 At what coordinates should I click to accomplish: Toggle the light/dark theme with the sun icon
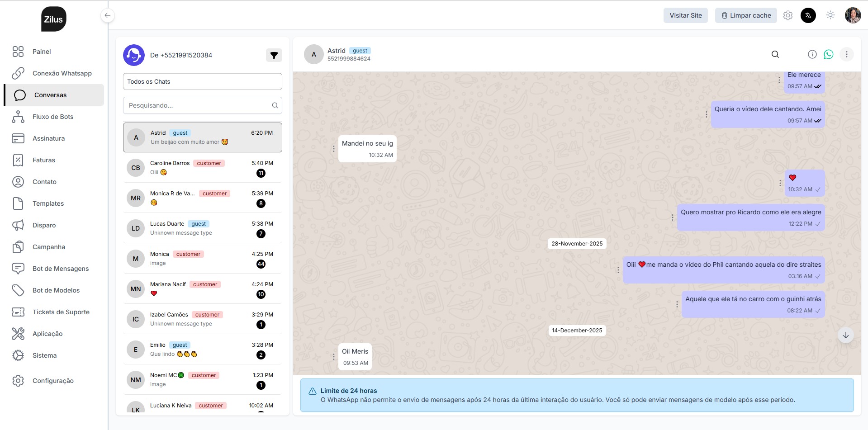830,15
